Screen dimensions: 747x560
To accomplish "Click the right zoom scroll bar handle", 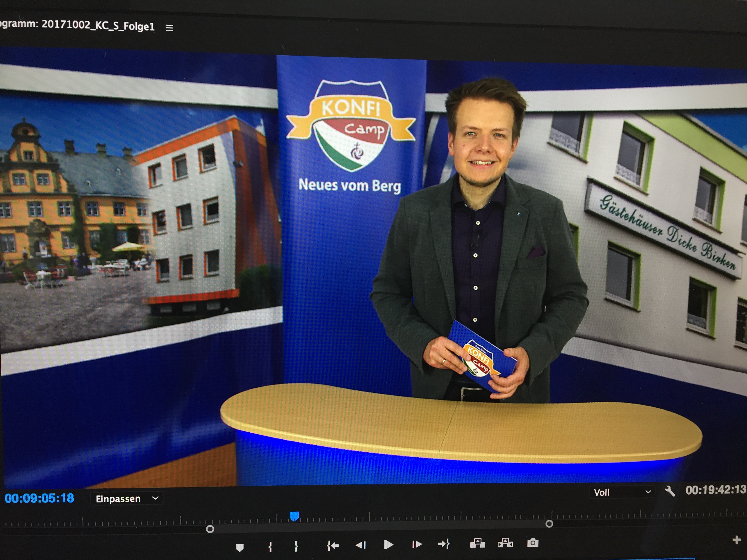I will 549,524.
